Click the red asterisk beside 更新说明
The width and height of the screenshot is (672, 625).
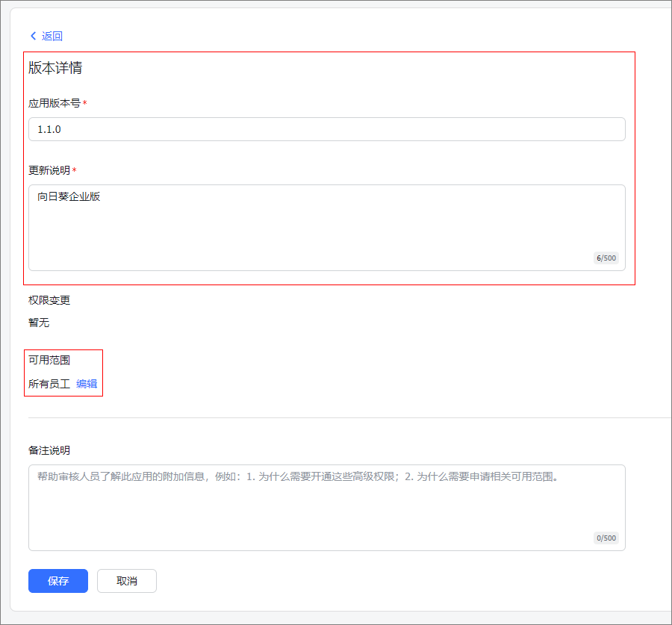tap(75, 171)
